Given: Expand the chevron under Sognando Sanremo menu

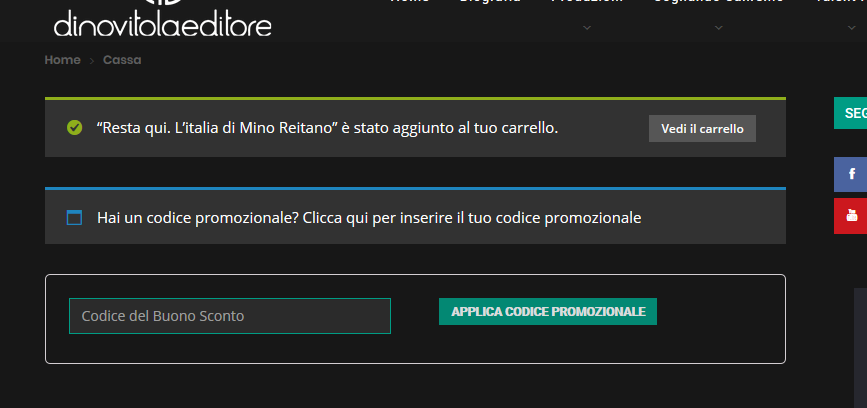Looking at the screenshot, I should point(718,28).
